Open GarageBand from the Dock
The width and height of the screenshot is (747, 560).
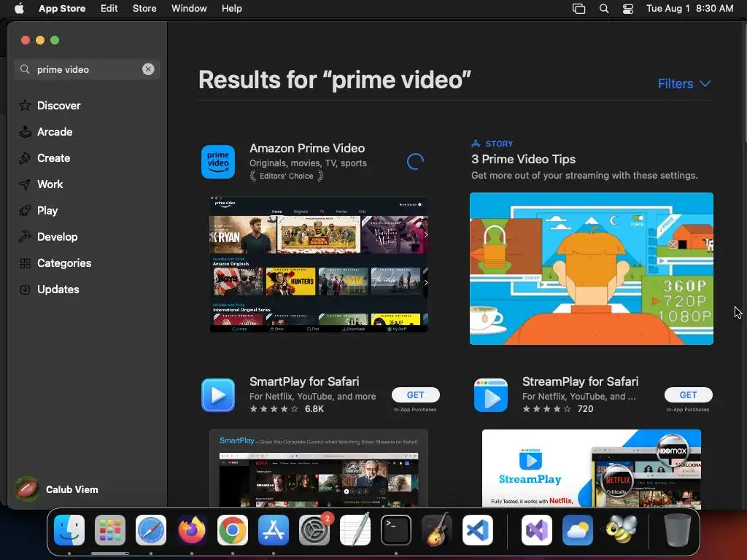(x=437, y=530)
